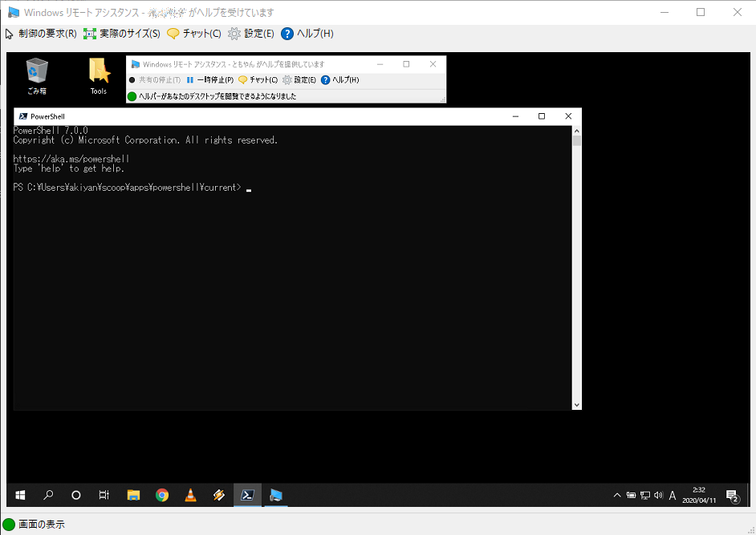Launch Google Chrome from the taskbar
Screen dimensions: 756x535
pos(162,495)
